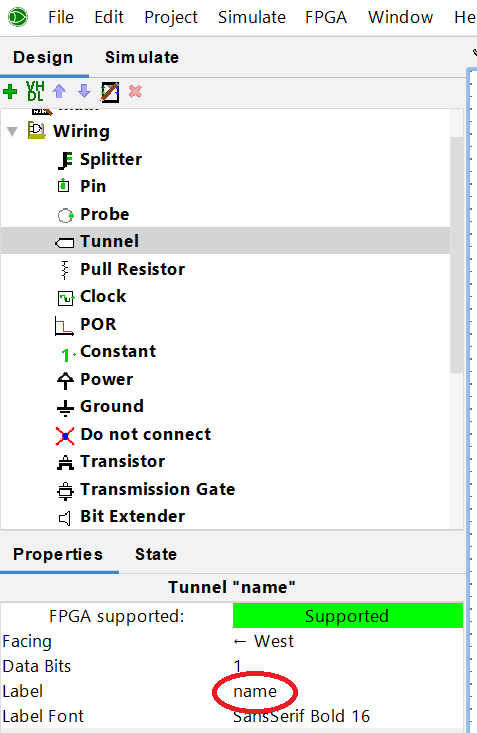The height and width of the screenshot is (733, 477).
Task: Open the FPGA menu
Action: pyautogui.click(x=326, y=17)
